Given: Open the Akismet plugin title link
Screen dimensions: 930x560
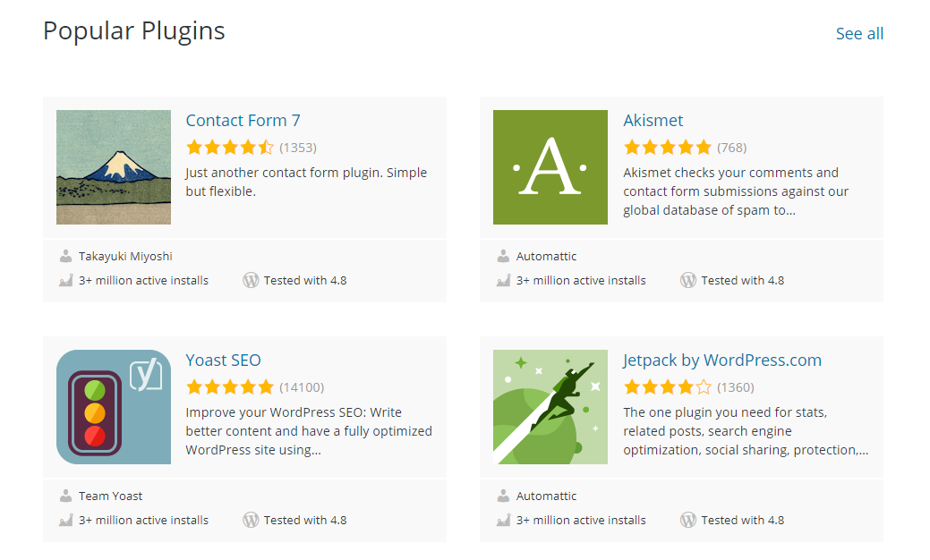Looking at the screenshot, I should 653,121.
